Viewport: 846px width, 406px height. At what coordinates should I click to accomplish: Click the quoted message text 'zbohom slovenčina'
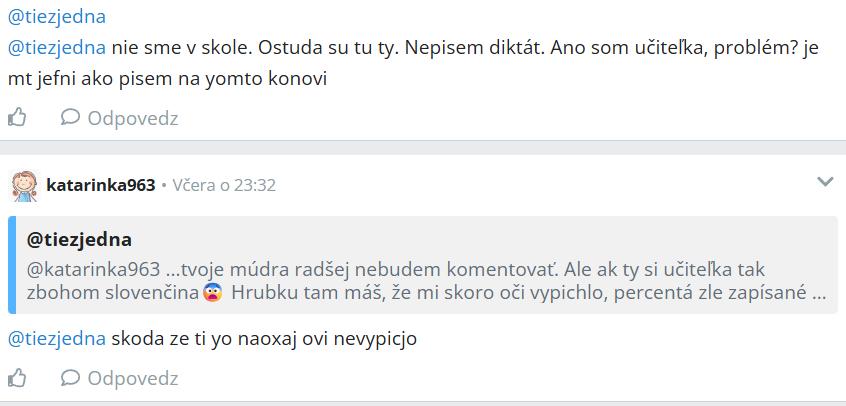pos(114,294)
